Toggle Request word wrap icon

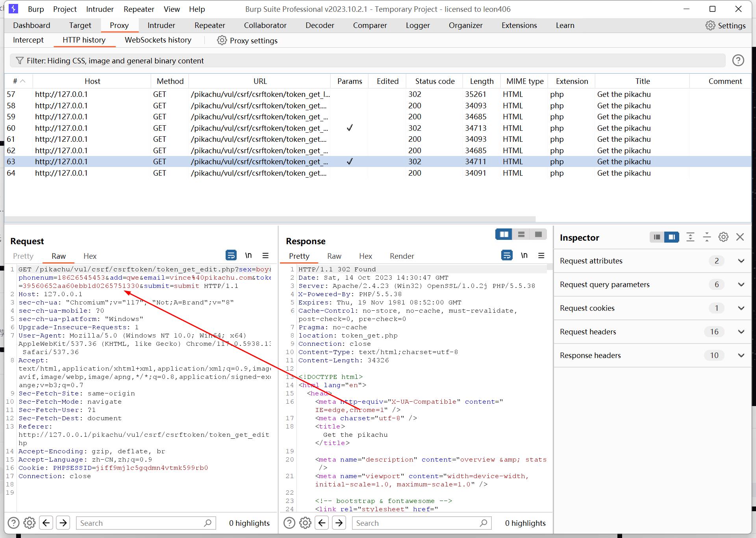[231, 255]
